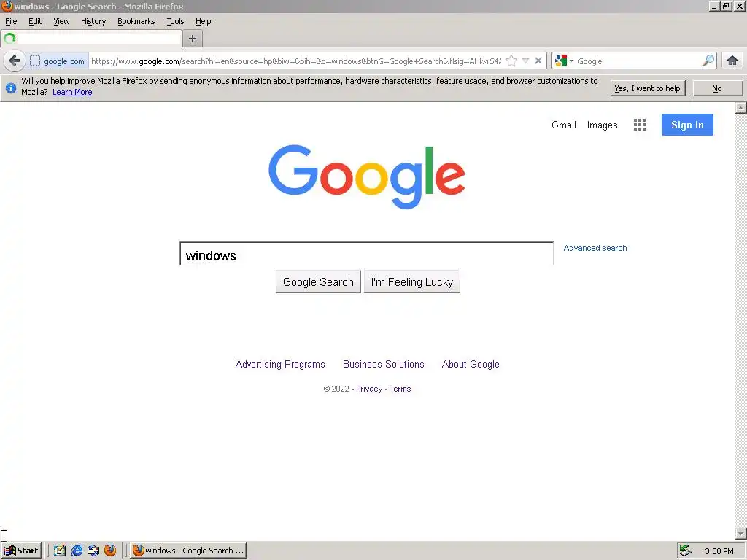747x560 pixels.
Task: Click the © 2022 copyright text
Action: [336, 389]
